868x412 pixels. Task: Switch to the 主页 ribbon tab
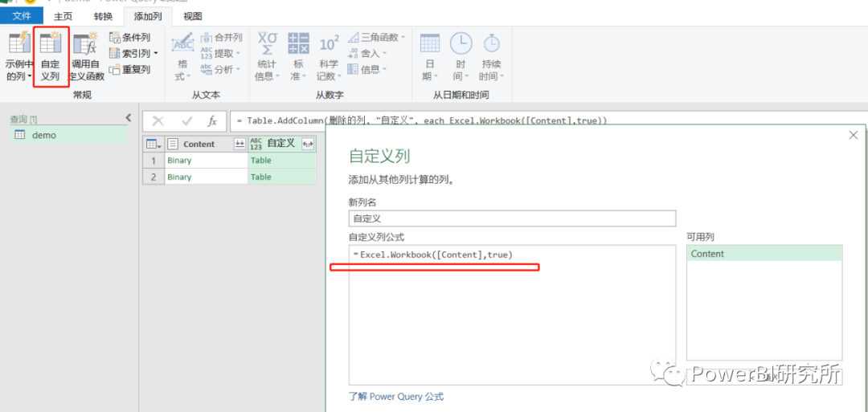tap(63, 17)
